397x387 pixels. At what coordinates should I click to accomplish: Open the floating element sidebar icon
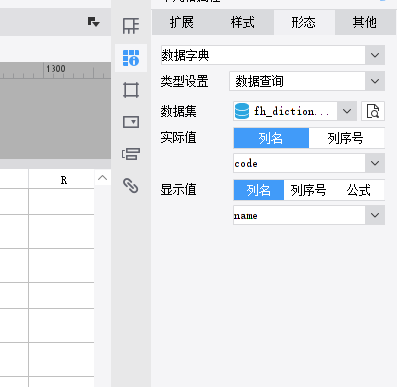[131, 90]
